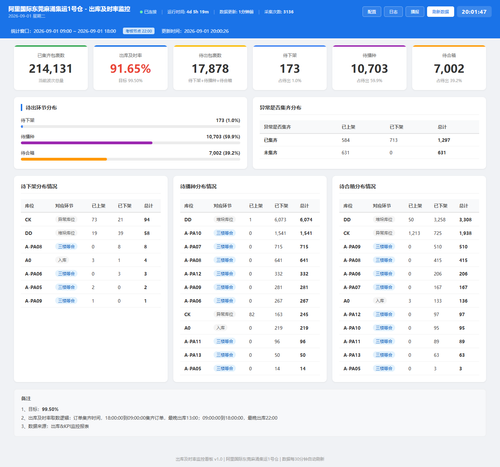Select the red 91.65% timeliness rate
The image size is (500, 467).
tap(130, 69)
